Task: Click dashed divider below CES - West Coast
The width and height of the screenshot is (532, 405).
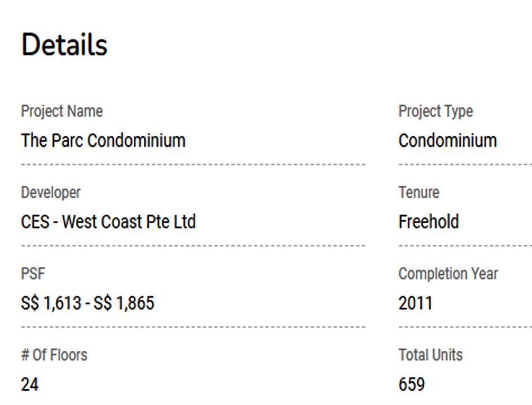Action: [x=193, y=246]
